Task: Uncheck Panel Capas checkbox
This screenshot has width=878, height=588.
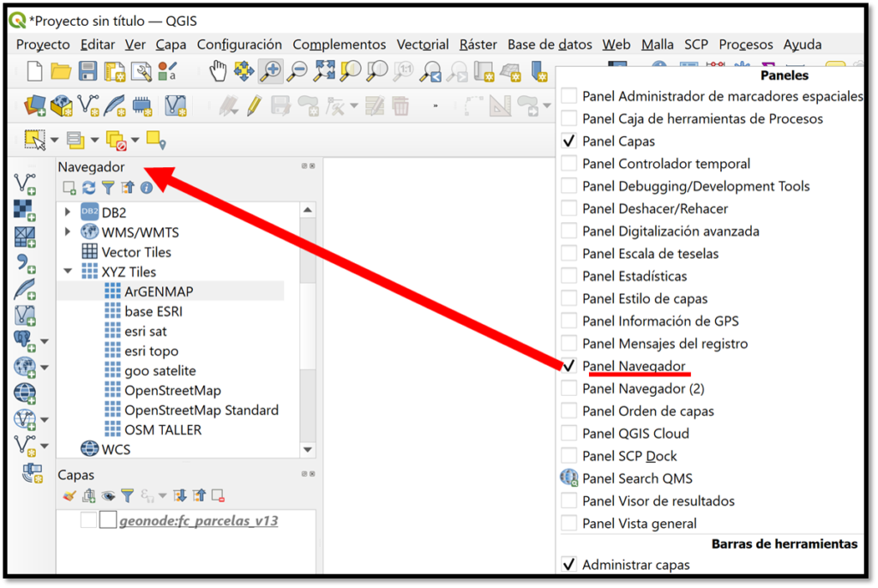Action: [569, 141]
